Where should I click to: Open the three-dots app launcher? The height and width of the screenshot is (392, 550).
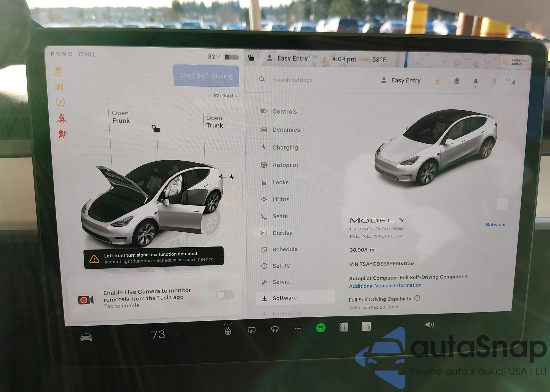[x=298, y=328]
